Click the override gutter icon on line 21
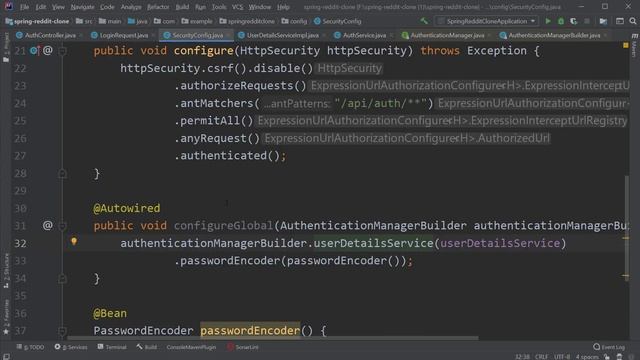Image resolution: width=640 pixels, height=360 pixels. [x=34, y=51]
